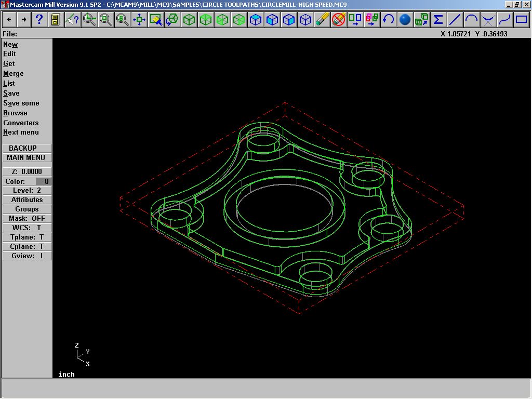Choose Get from the File menu
This screenshot has height=399, width=532.
tap(9, 63)
